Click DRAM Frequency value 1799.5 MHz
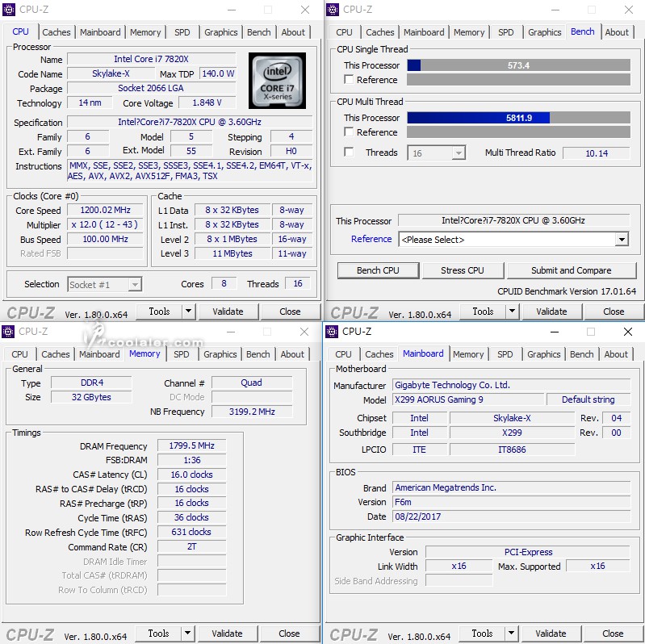Image resolution: width=645 pixels, height=644 pixels. (x=191, y=445)
